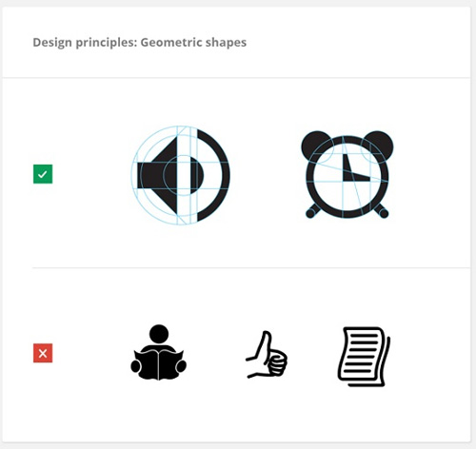Click the alarm clock's right foot
The width and height of the screenshot is (476, 449).
click(381, 211)
